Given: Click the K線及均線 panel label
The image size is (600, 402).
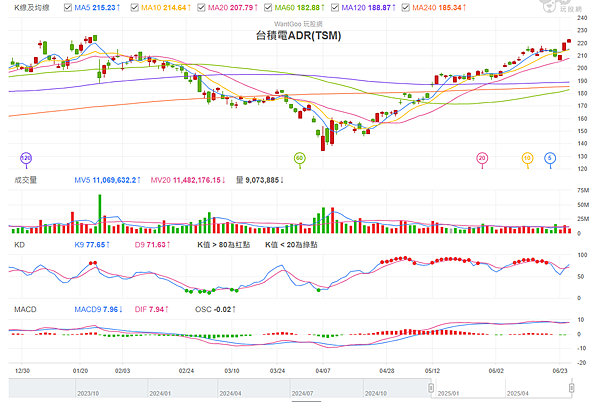Looking at the screenshot, I should (32, 8).
